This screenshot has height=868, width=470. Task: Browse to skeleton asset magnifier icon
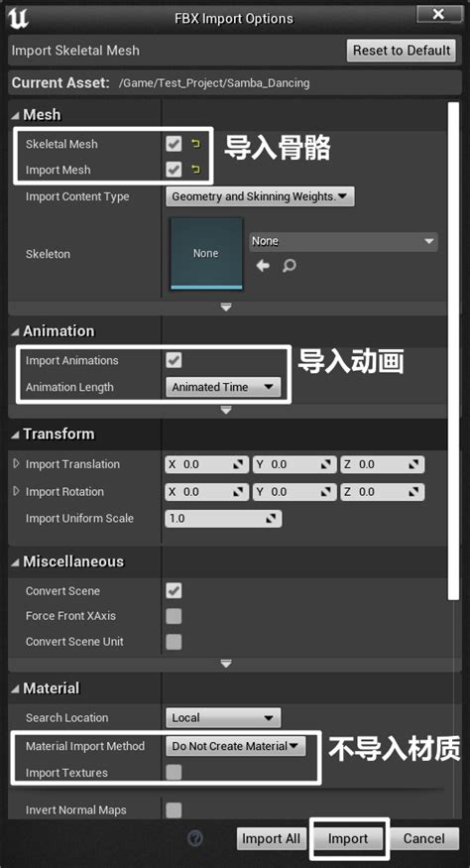pos(289,266)
